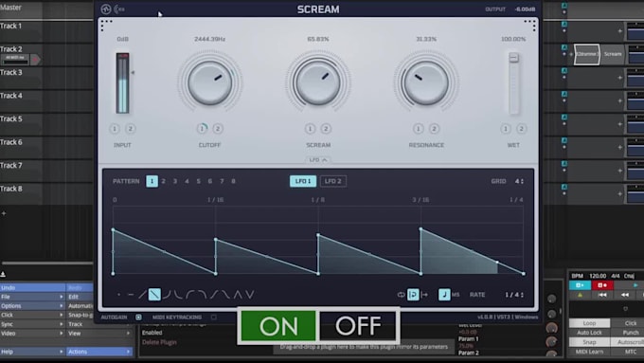Uncheck the AUTOGAIN checkbox
Image resolution: width=644 pixels, height=363 pixels.
138,318
